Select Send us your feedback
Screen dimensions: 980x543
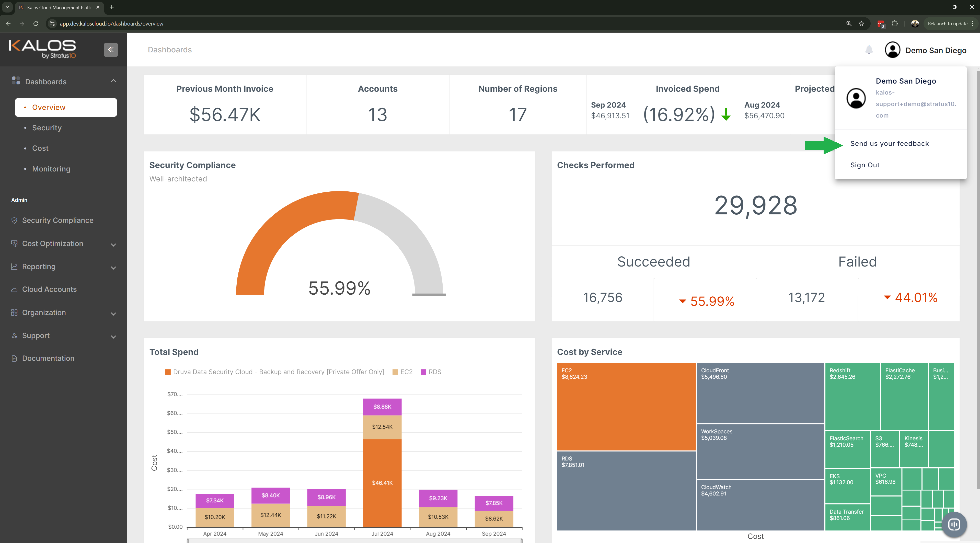(x=889, y=143)
